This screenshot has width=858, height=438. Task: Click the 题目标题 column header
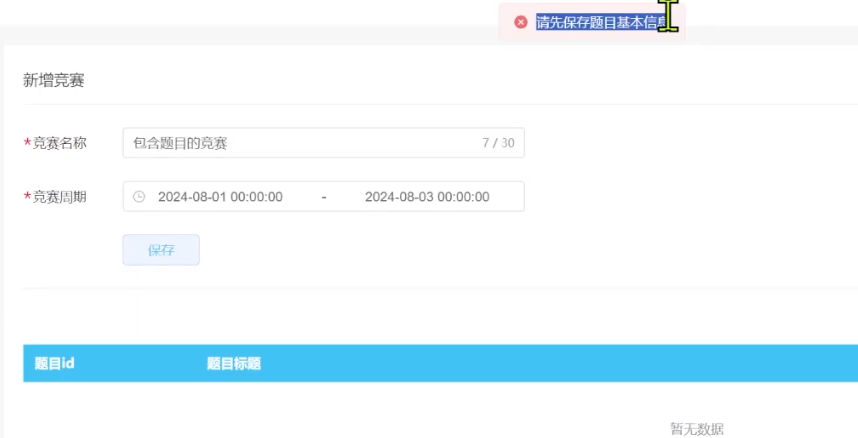[234, 364]
